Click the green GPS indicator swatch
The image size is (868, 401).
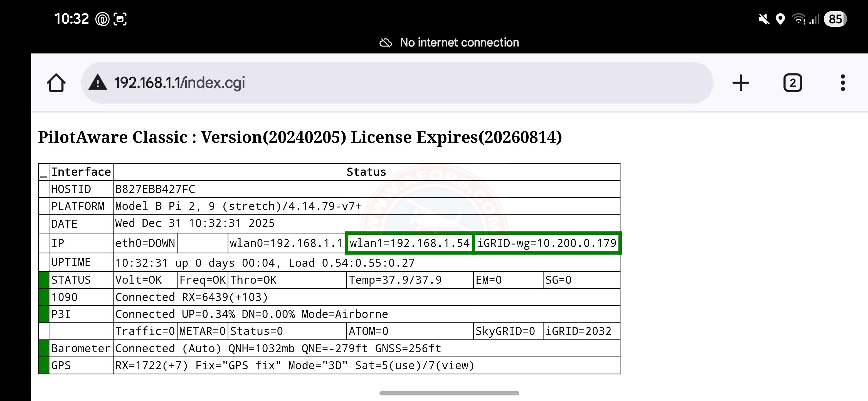(x=43, y=366)
